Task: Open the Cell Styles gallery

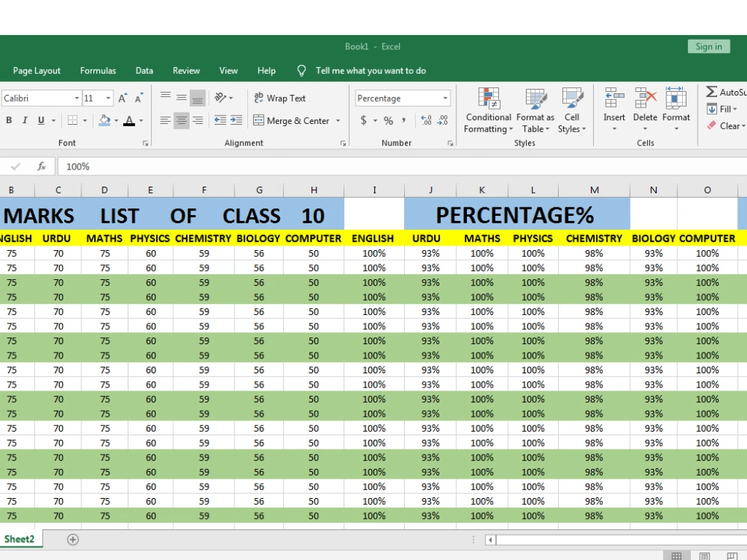Action: tap(571, 111)
